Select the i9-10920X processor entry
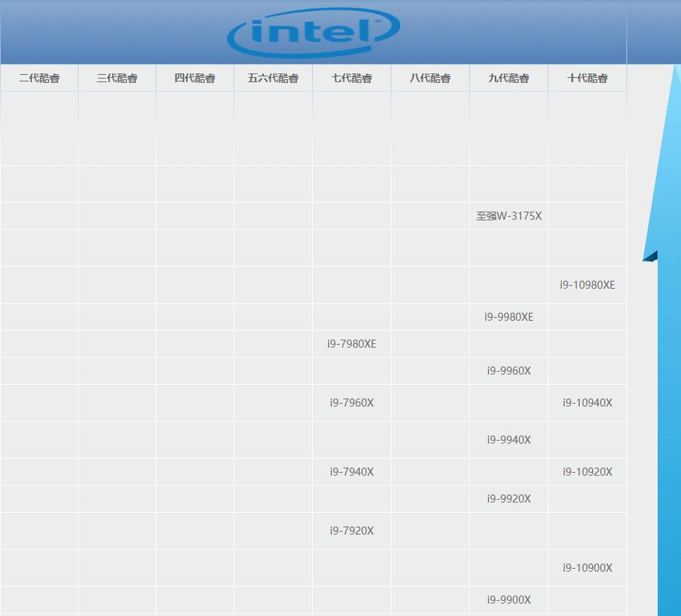Image resolution: width=681 pixels, height=616 pixels. 588,472
